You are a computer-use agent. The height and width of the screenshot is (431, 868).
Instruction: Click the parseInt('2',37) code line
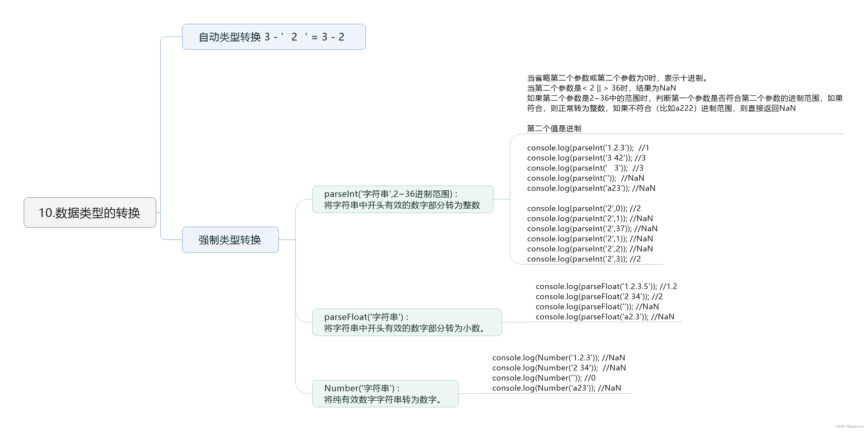592,229
